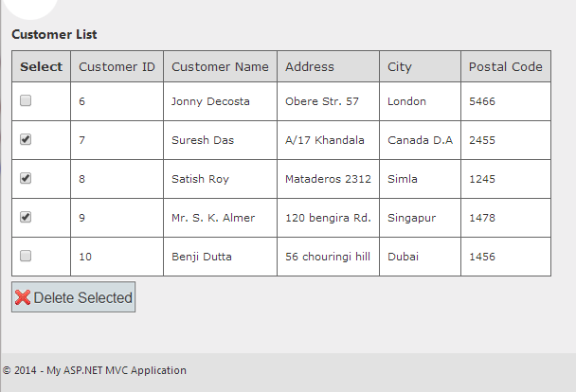
Task: Click the Customer List heading
Action: click(x=54, y=35)
